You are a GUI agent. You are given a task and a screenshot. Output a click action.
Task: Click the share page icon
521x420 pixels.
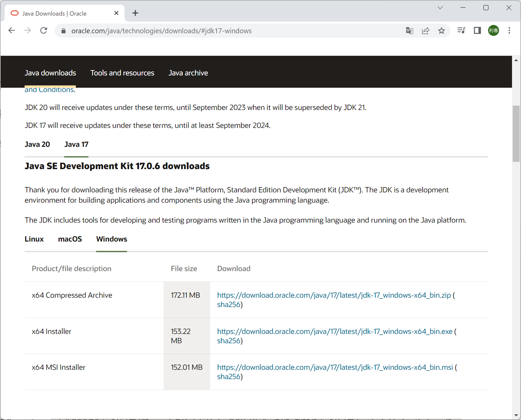425,31
